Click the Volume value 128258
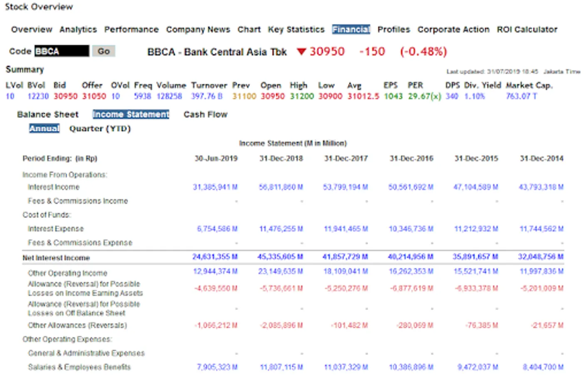 pos(169,96)
